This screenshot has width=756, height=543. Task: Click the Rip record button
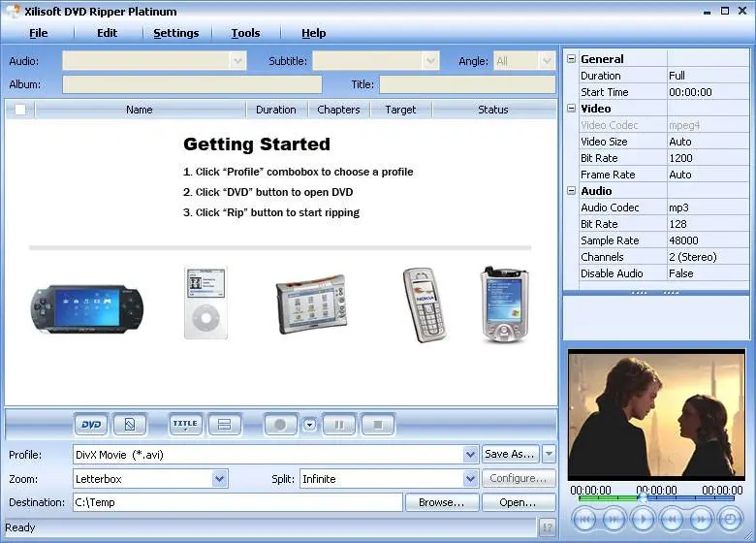(280, 425)
